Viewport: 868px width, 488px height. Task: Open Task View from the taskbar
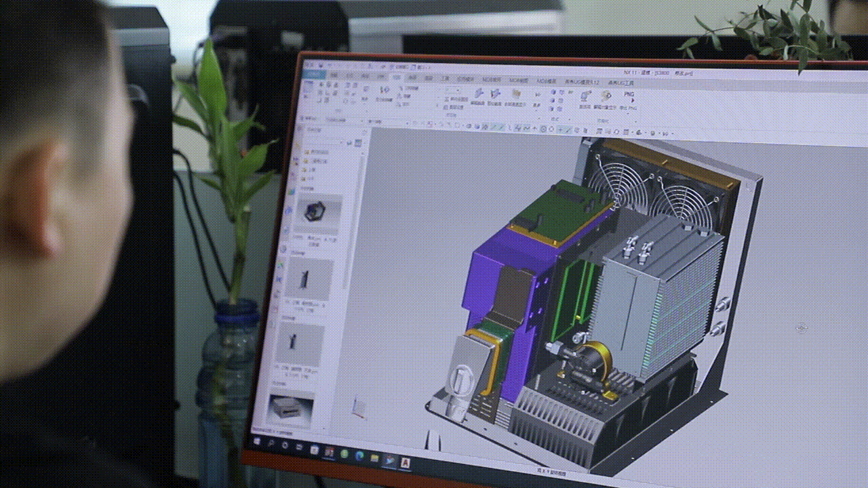coord(299,447)
